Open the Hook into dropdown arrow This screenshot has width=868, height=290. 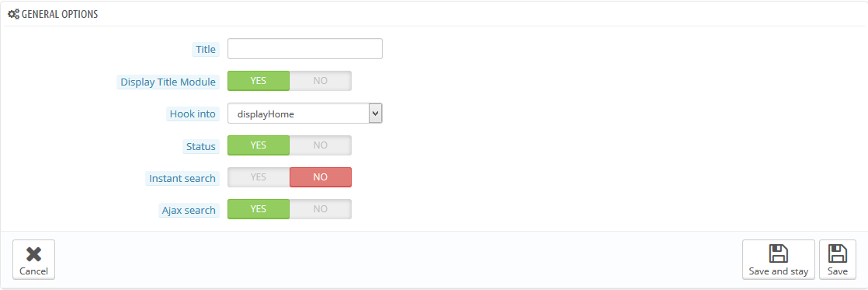[x=375, y=114]
